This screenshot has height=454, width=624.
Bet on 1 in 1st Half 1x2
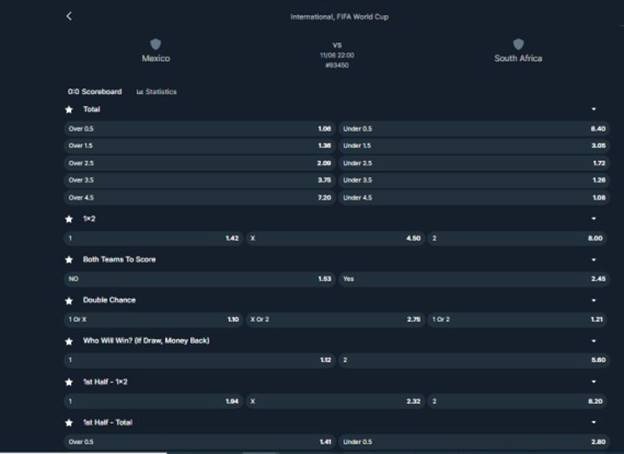pyautogui.click(x=153, y=401)
